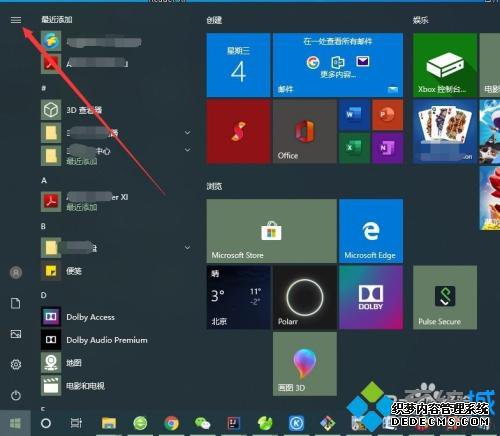Screen dimensions: 500x436
Task: Open the 邮件 mail tile
Action: pos(338,65)
